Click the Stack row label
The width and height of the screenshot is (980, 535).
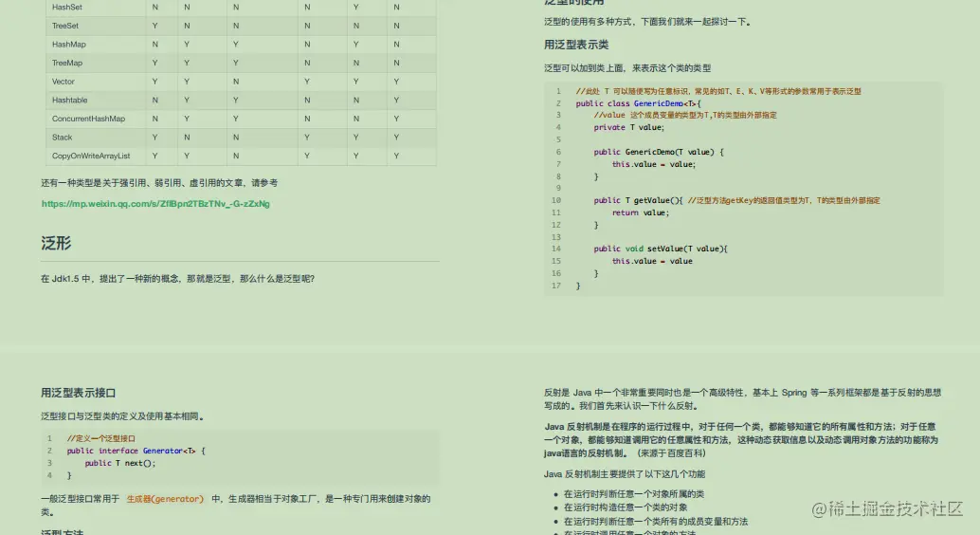click(x=62, y=137)
